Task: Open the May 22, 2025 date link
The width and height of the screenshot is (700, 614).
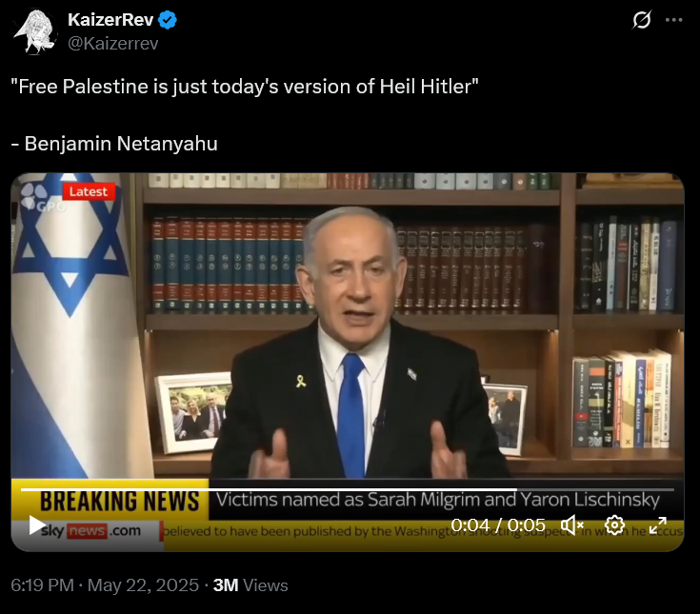Action: (143, 585)
